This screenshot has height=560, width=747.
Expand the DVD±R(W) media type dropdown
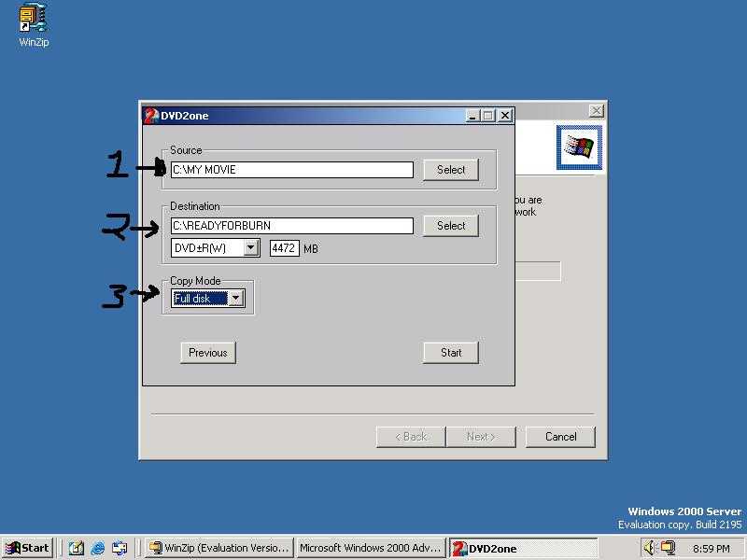(251, 248)
